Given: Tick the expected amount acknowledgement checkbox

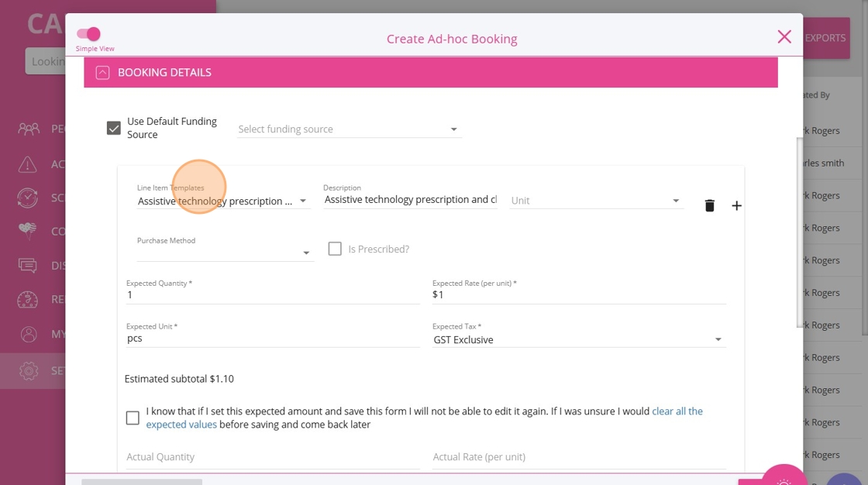Looking at the screenshot, I should point(133,418).
